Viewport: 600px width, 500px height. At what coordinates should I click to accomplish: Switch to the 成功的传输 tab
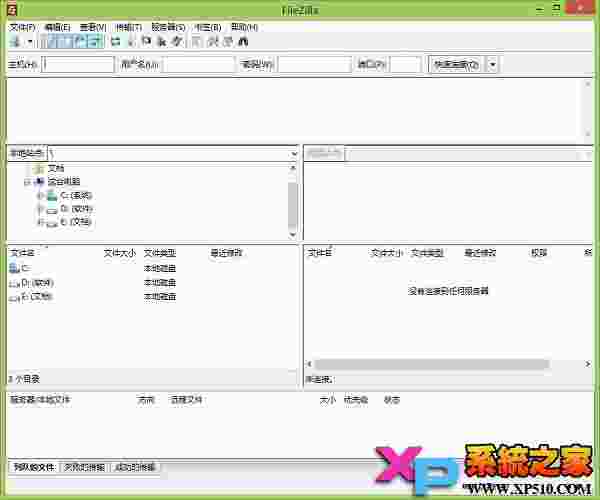click(x=135, y=467)
